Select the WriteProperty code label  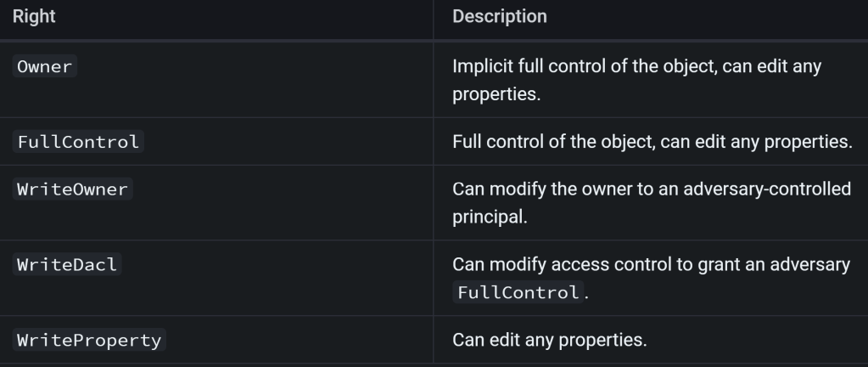click(x=88, y=341)
